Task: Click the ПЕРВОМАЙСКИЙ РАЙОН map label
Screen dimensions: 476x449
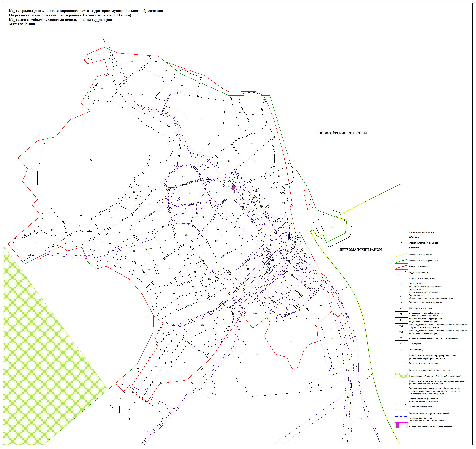Action: click(x=360, y=250)
